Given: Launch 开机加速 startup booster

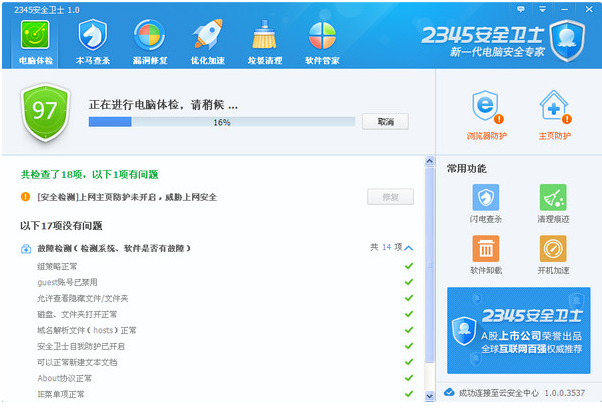Looking at the screenshot, I should [x=553, y=255].
